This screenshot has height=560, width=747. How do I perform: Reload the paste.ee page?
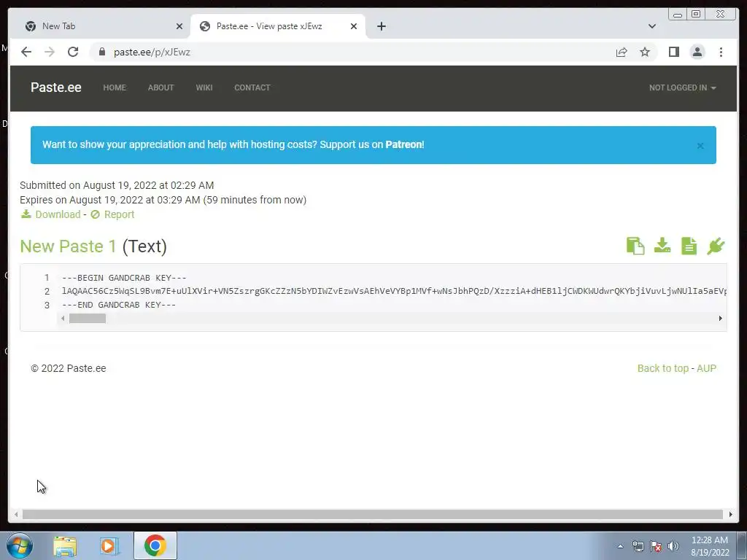[73, 52]
